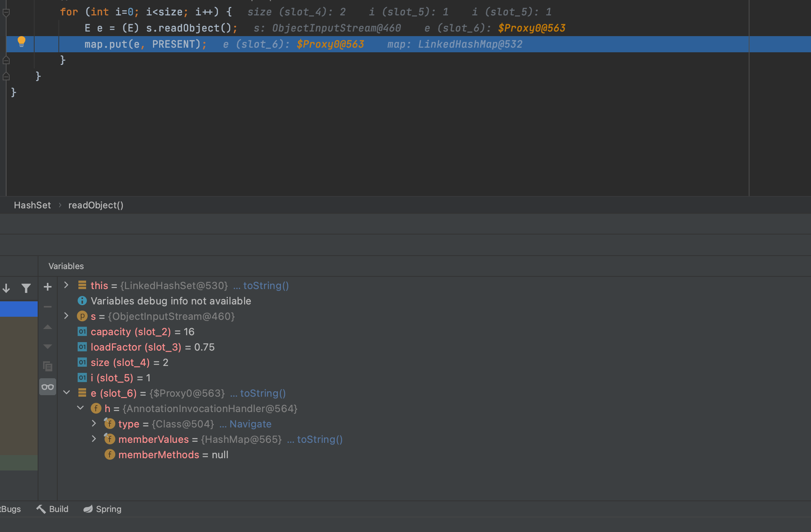Click the down arrow frame icon
This screenshot has height=532, width=811.
click(x=6, y=288)
